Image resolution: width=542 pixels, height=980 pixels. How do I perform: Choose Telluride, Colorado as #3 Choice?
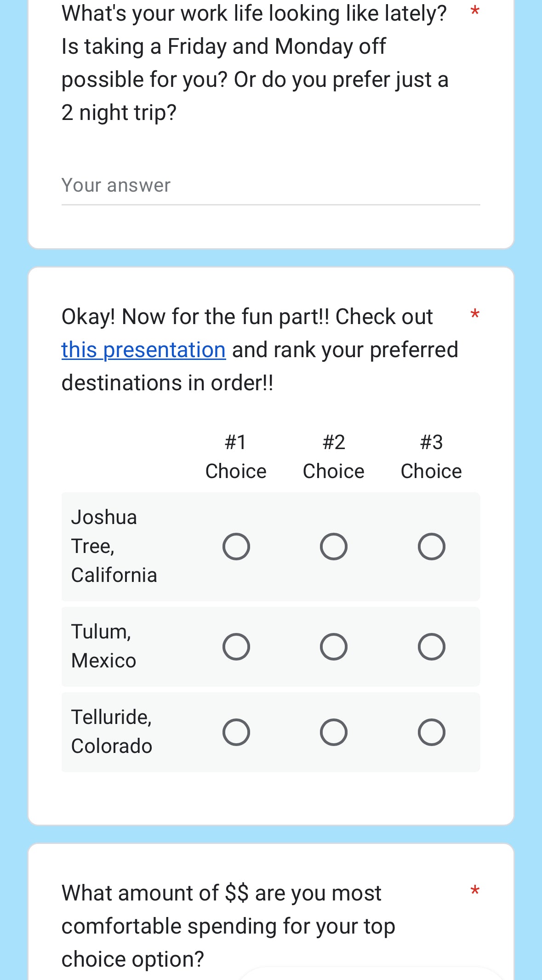[x=431, y=732]
